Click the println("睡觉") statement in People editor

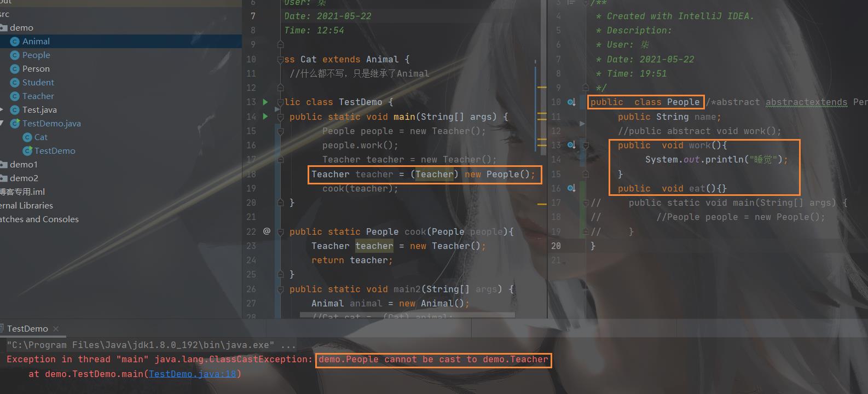tap(716, 159)
